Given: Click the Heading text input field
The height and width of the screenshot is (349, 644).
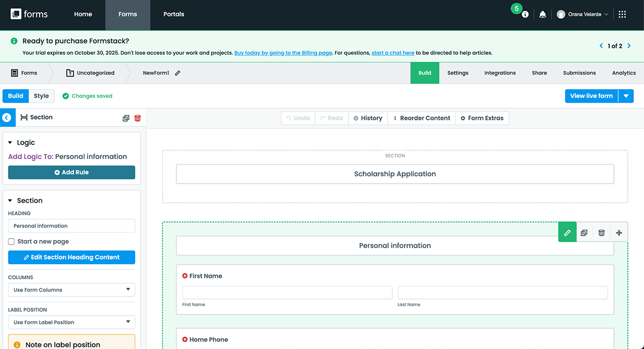Looking at the screenshot, I should point(71,226).
